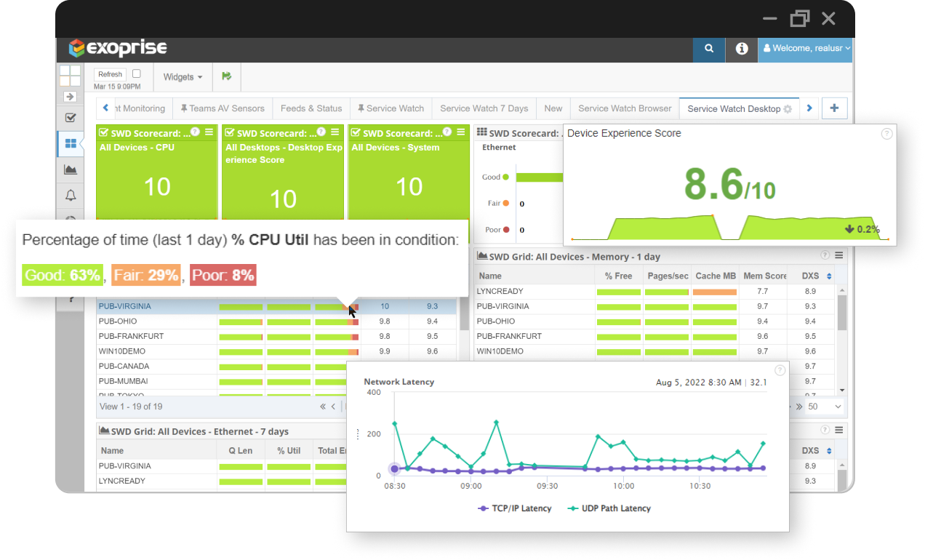Image resolution: width=925 pixels, height=560 pixels.
Task: Click the Poor: 8% tooltip label
Action: (223, 275)
